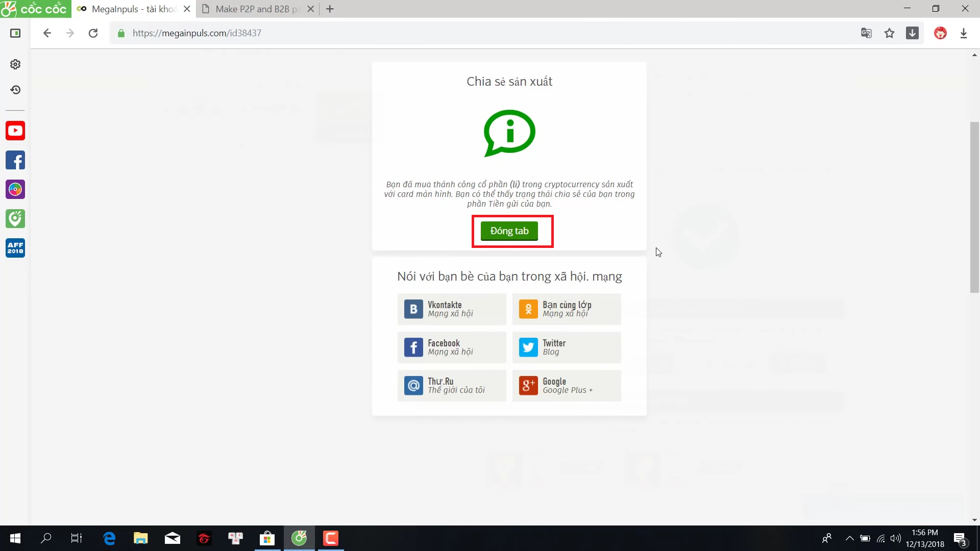Open browser history from sidebar
Image resolution: width=980 pixels, height=551 pixels.
coord(15,90)
